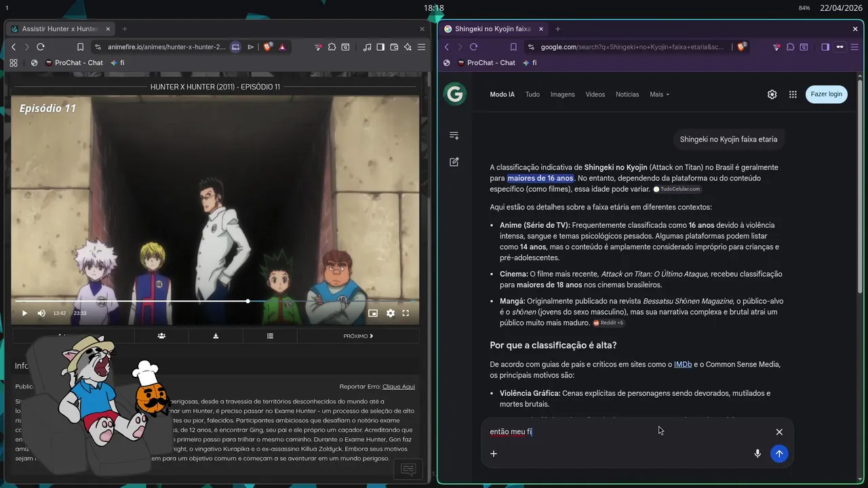Viewport: 868px width, 488px height.
Task: Click the Fazer login button
Action: (826, 94)
